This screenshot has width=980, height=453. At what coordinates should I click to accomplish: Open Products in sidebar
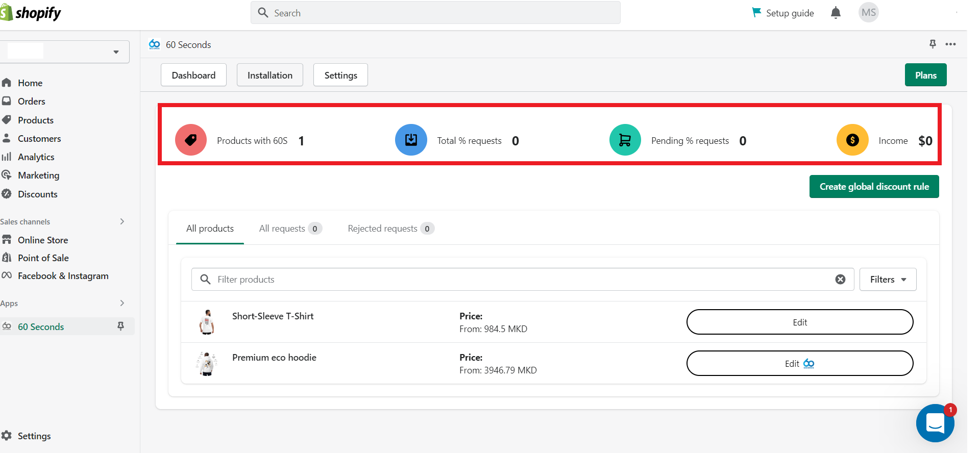[36, 120]
